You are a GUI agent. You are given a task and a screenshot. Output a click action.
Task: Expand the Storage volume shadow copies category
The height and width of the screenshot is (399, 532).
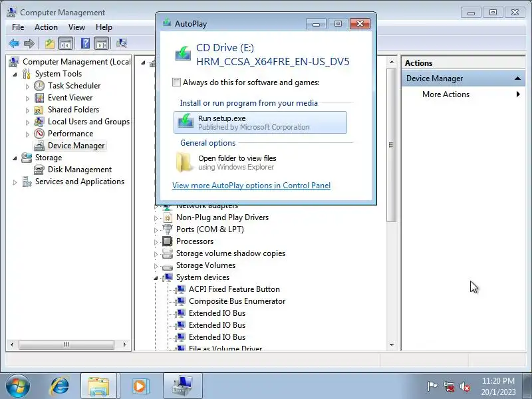tap(156, 254)
